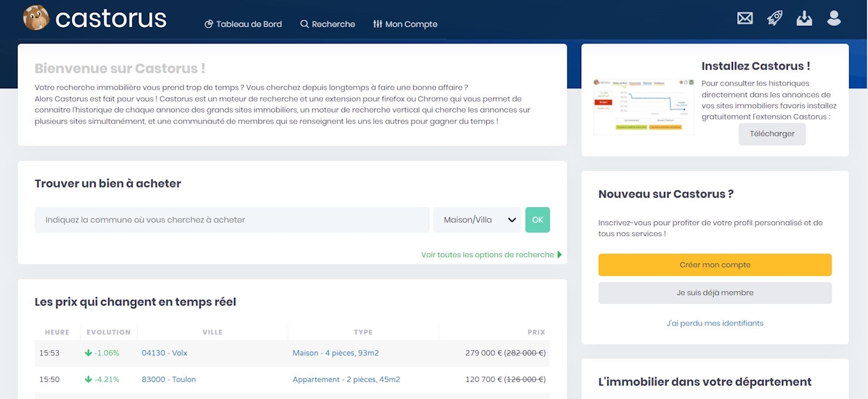868x399 pixels.
Task: Open the Recherche menu item
Action: [x=328, y=24]
